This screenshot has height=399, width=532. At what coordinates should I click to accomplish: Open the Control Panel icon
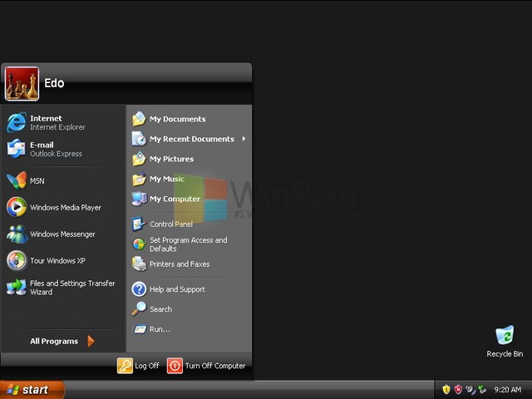[139, 224]
